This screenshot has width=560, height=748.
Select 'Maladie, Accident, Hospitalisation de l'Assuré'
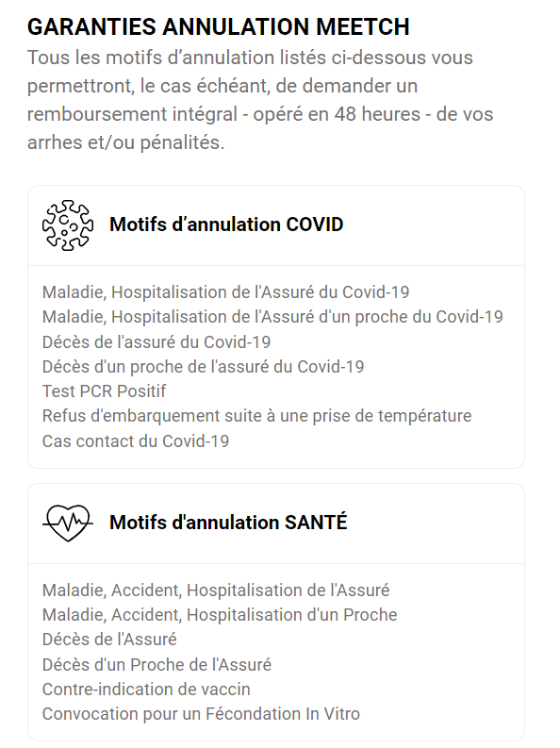pyautogui.click(x=216, y=590)
